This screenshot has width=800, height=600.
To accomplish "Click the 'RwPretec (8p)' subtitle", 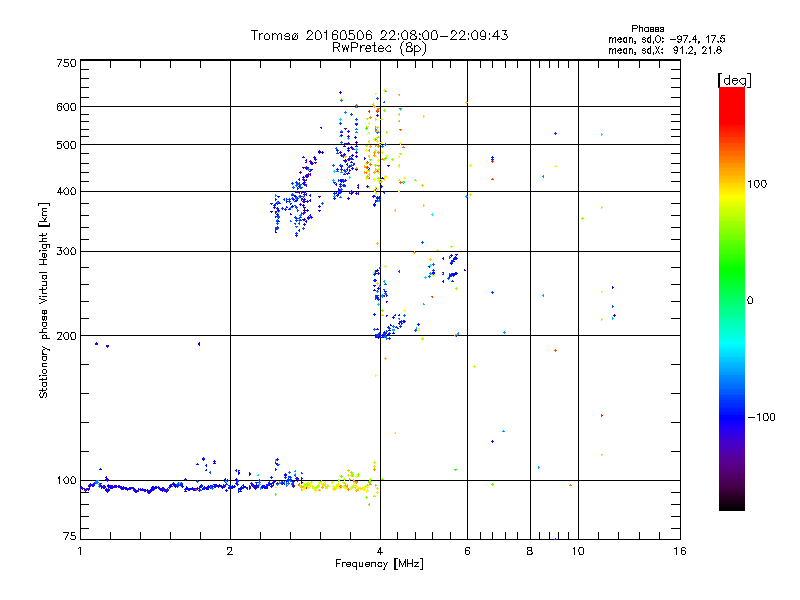I will 379,48.
